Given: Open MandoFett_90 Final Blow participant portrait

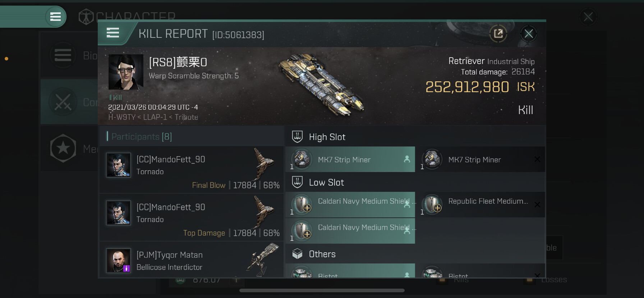Looking at the screenshot, I should [118, 165].
